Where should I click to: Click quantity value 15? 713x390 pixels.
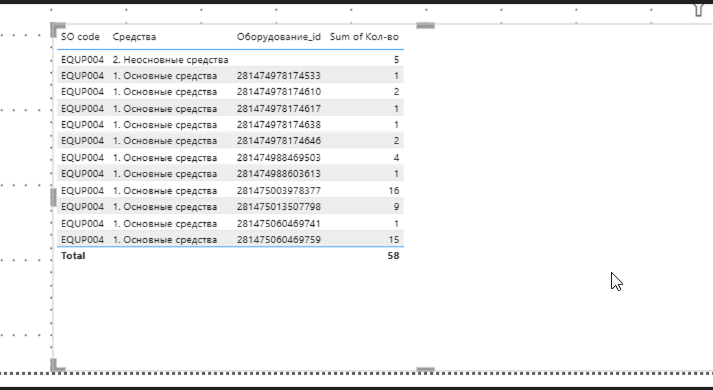click(x=394, y=240)
